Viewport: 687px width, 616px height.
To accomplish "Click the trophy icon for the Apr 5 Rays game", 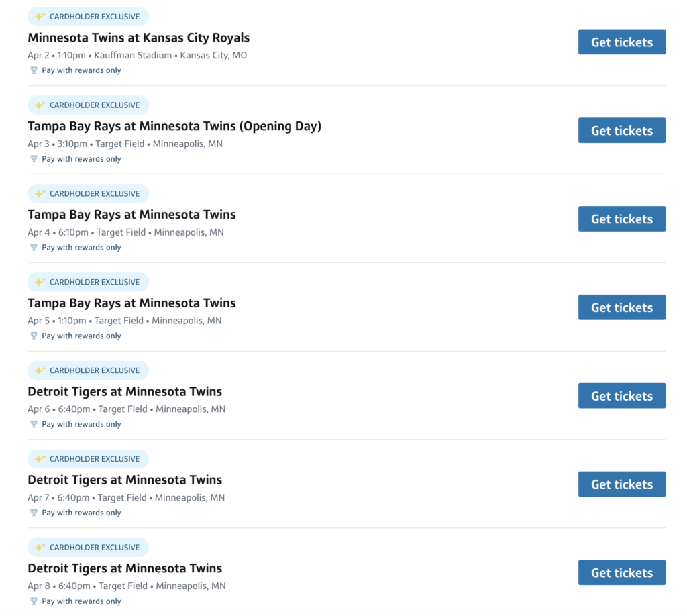I will coord(34,336).
